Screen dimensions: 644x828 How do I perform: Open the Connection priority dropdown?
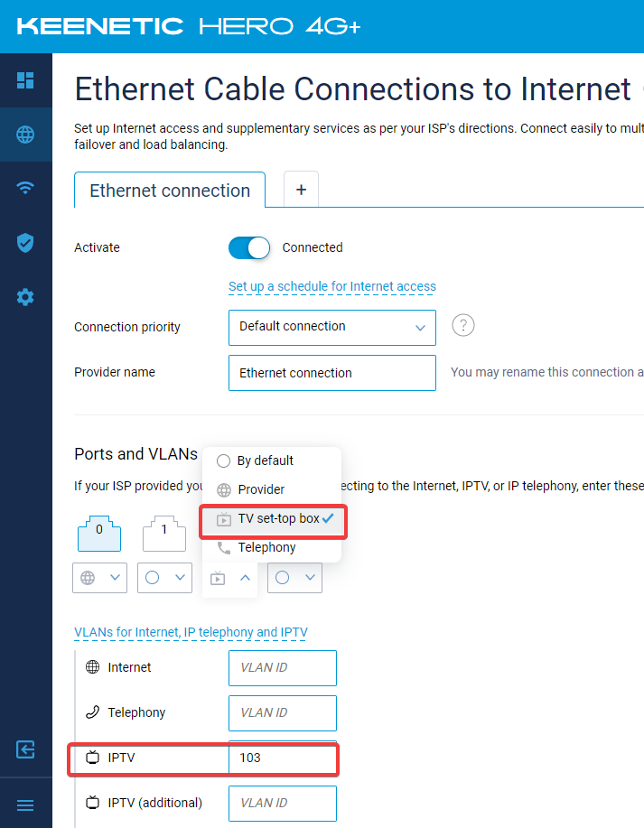[x=331, y=328]
